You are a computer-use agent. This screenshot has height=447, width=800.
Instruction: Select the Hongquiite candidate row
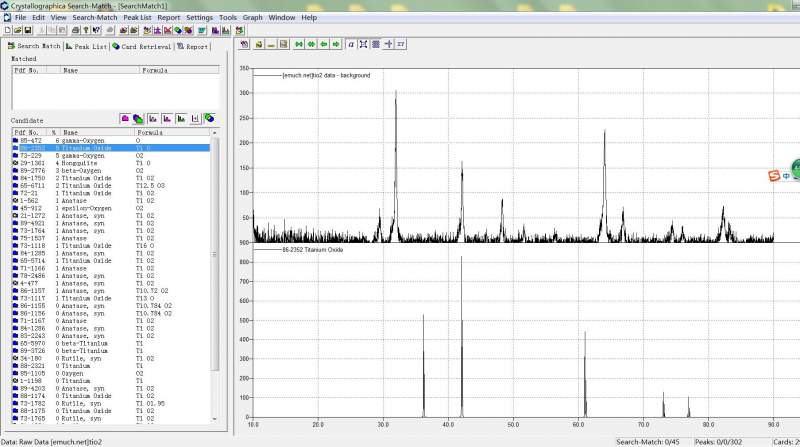(x=80, y=163)
